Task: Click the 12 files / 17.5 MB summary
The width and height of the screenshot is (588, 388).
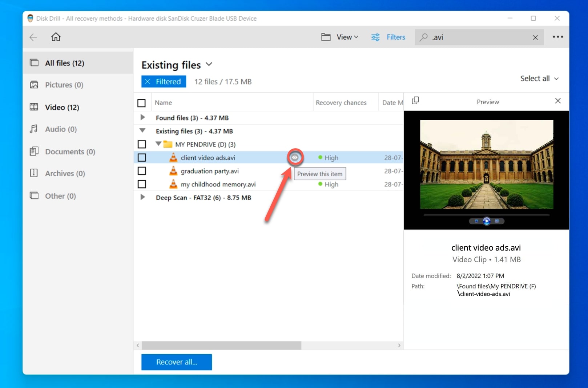Action: 223,81
